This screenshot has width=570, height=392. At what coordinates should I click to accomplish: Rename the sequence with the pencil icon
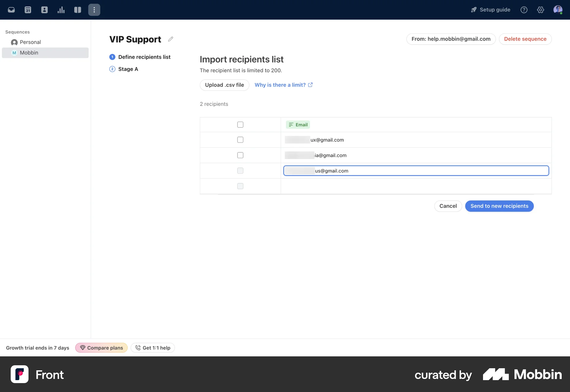coord(170,39)
